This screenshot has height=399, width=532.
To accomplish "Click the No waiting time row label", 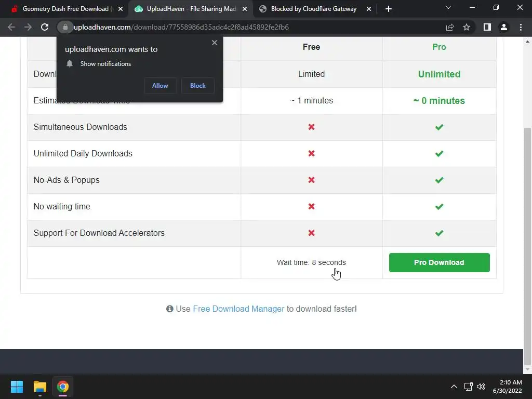I will pos(62,206).
